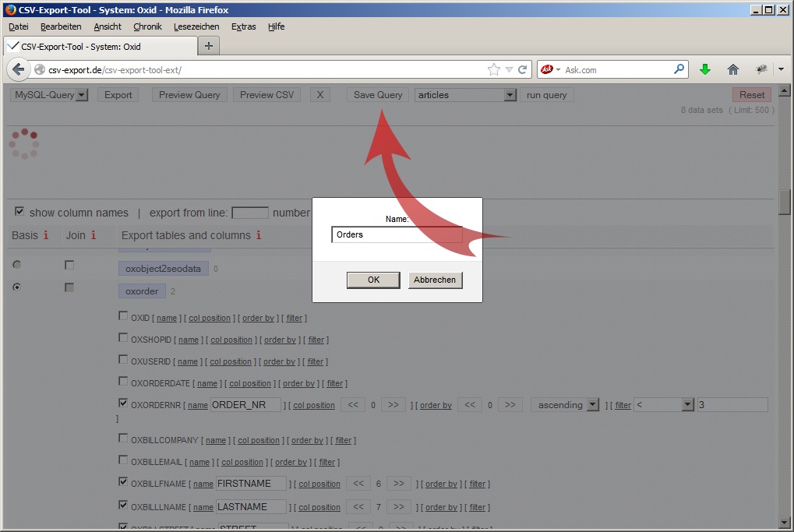The width and height of the screenshot is (794, 532).
Task: Select the CSV-Export-Tool browser tab
Action: coord(101,46)
